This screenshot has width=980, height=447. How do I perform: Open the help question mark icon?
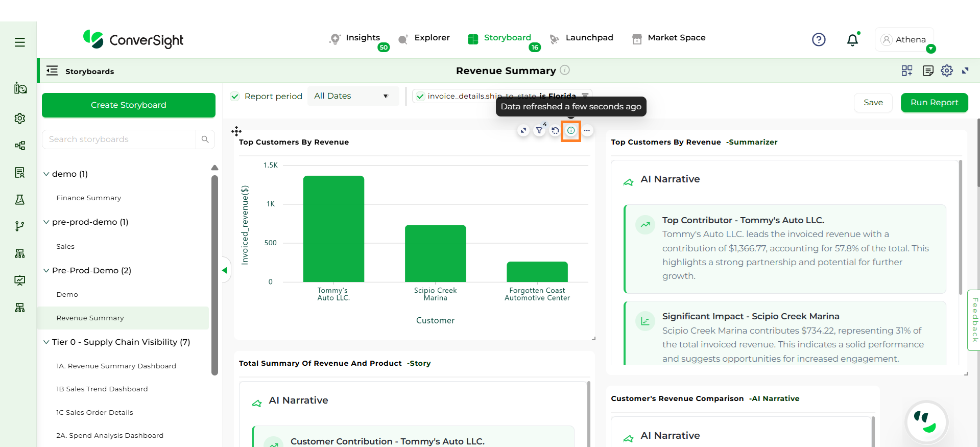point(819,39)
